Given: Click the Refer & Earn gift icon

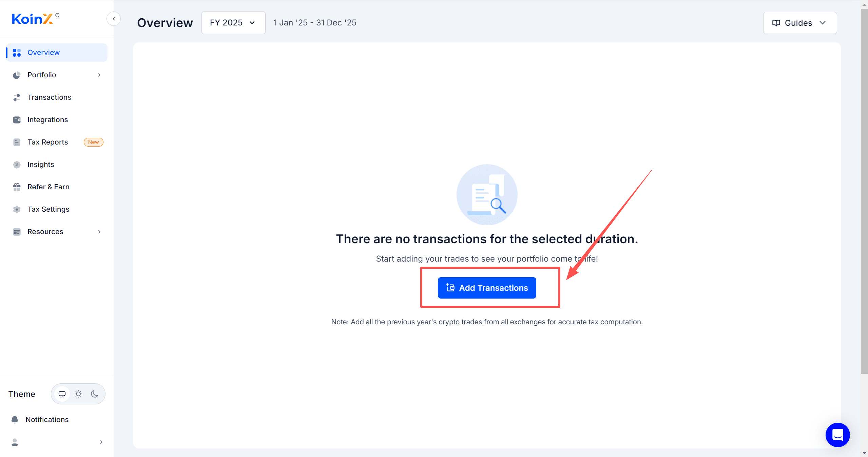Looking at the screenshot, I should 17,187.
